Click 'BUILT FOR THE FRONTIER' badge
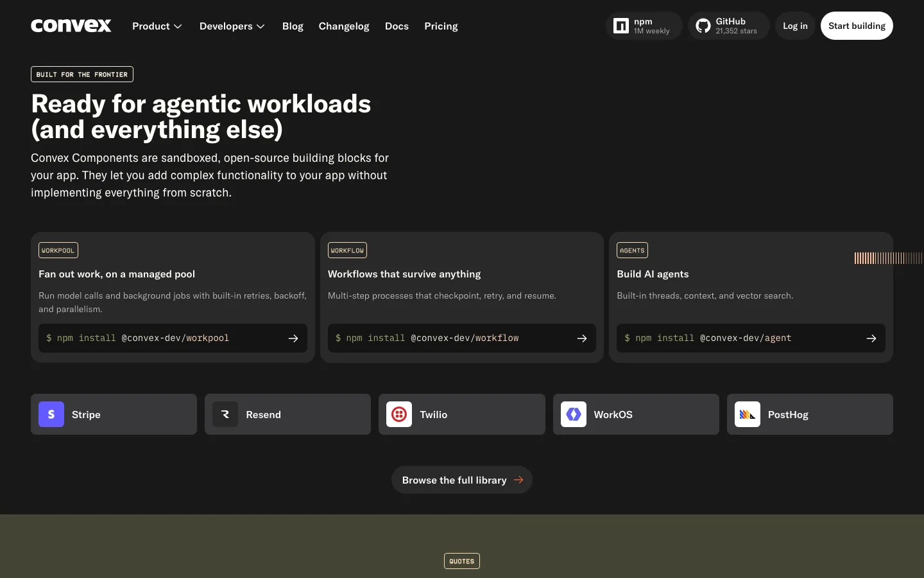The width and height of the screenshot is (924, 578). click(82, 74)
